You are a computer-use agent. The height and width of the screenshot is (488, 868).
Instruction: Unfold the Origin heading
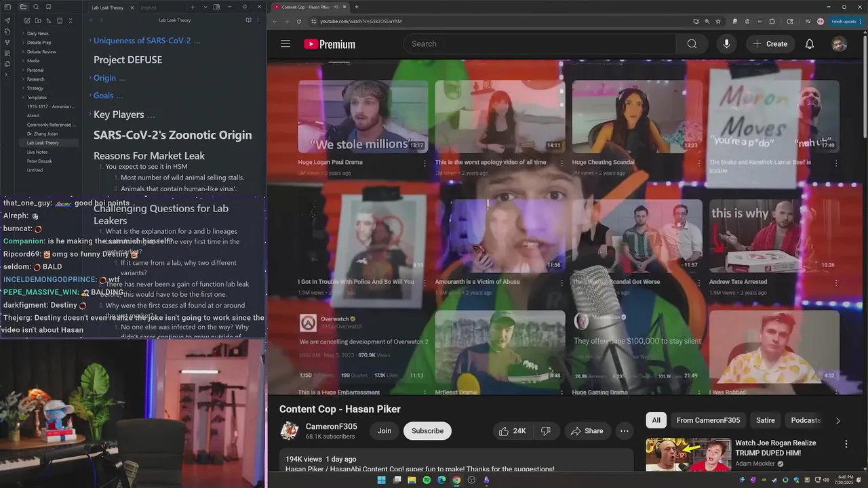point(90,78)
